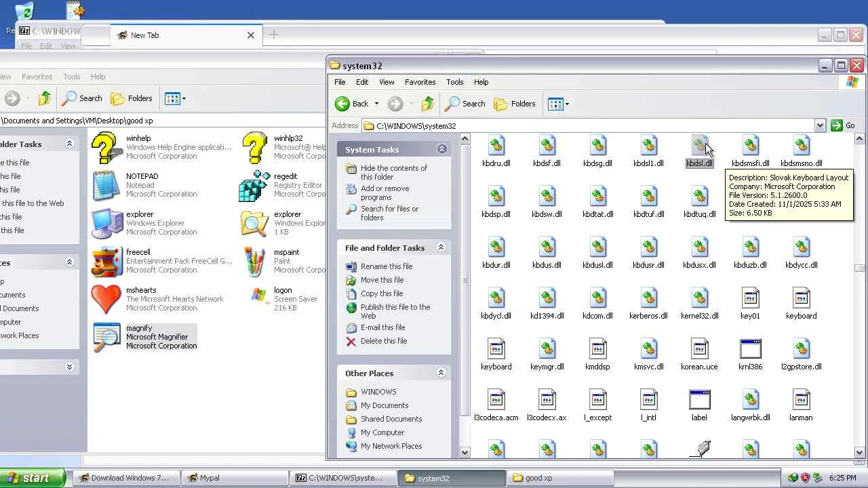The width and height of the screenshot is (868, 488).
Task: Select the korean.uce file icon
Action: [x=699, y=348]
